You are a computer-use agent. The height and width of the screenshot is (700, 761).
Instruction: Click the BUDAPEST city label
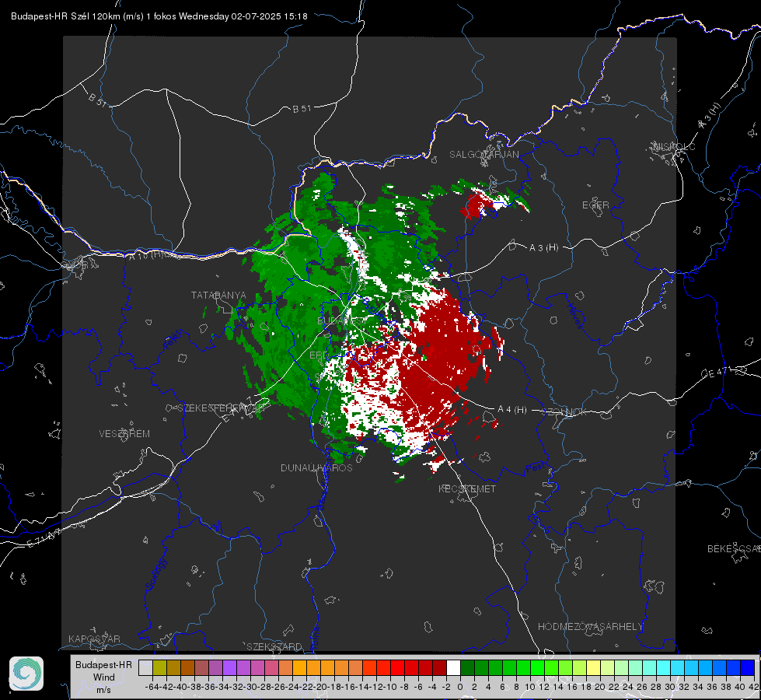(342, 321)
